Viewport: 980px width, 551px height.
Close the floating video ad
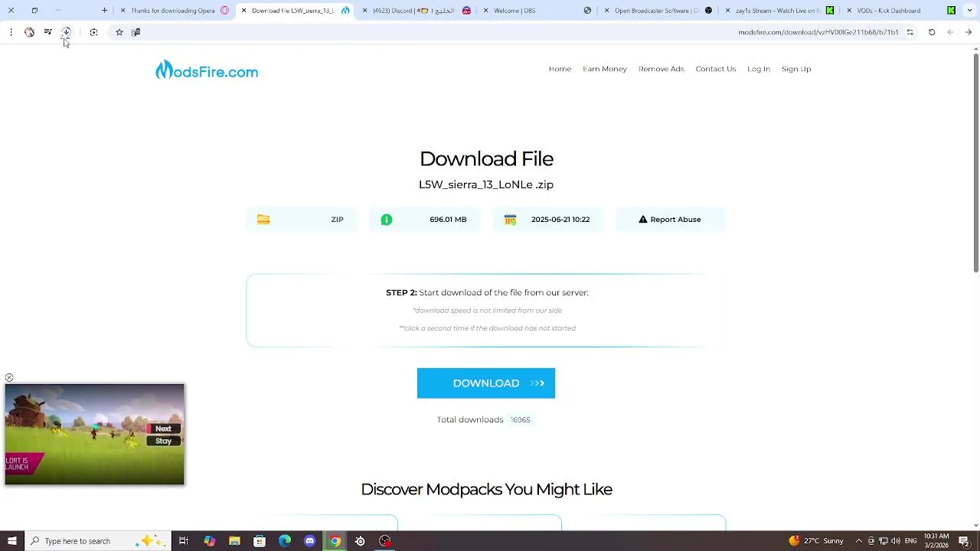click(9, 378)
